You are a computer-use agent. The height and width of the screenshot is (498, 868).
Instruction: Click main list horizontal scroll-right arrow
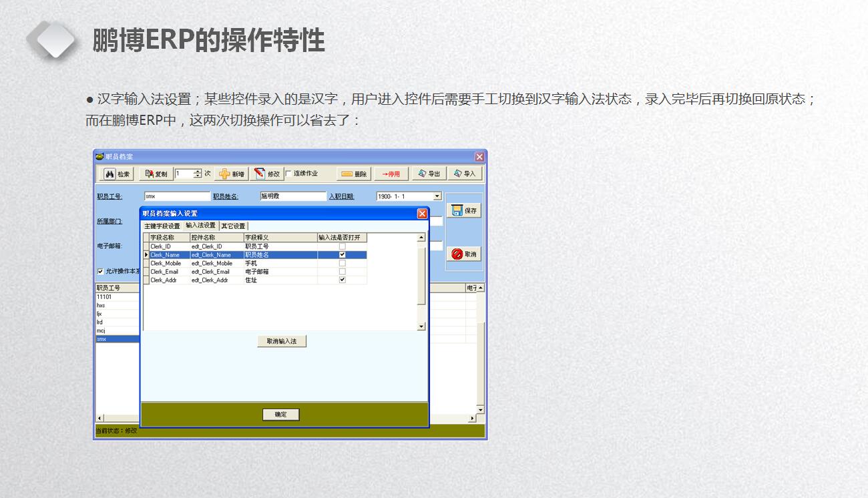coord(472,418)
